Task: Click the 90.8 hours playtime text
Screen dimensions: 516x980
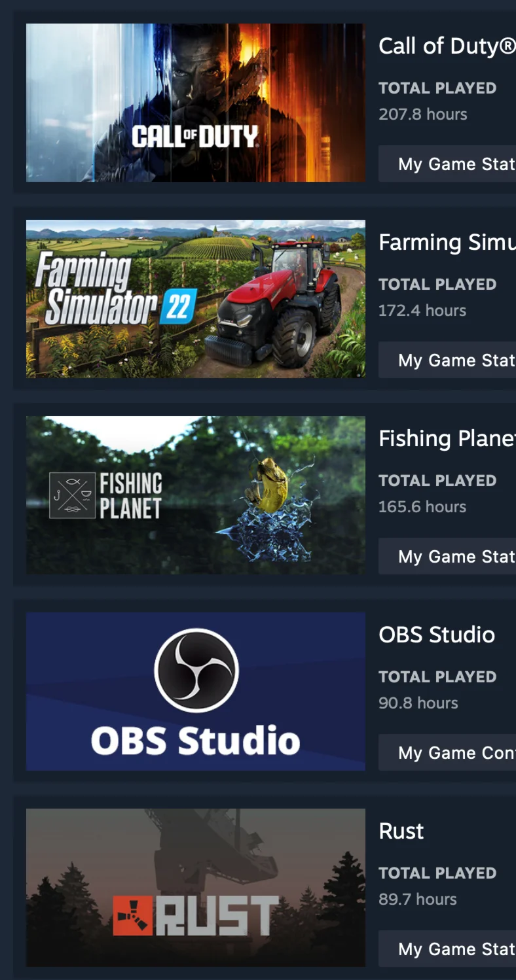Action: click(418, 703)
